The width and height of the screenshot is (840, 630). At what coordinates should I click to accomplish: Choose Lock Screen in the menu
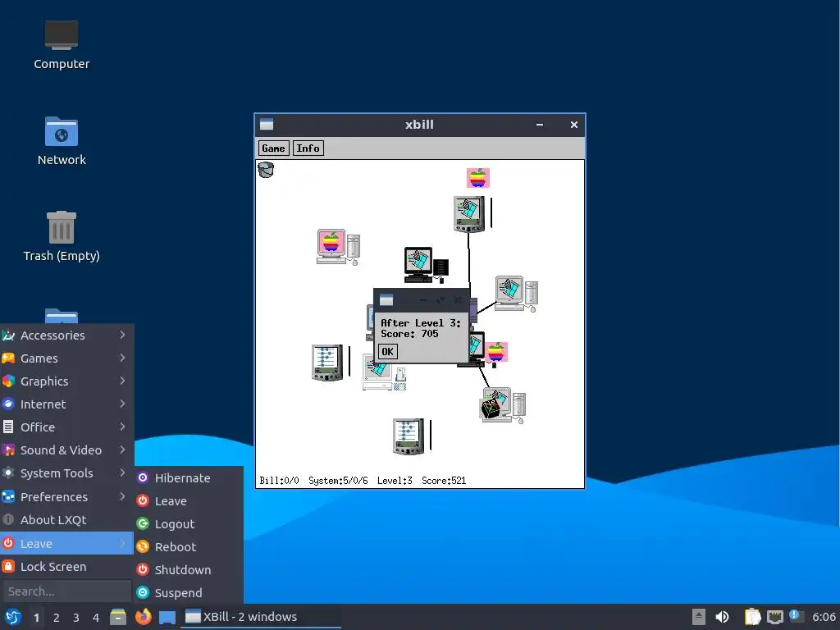(x=67, y=567)
